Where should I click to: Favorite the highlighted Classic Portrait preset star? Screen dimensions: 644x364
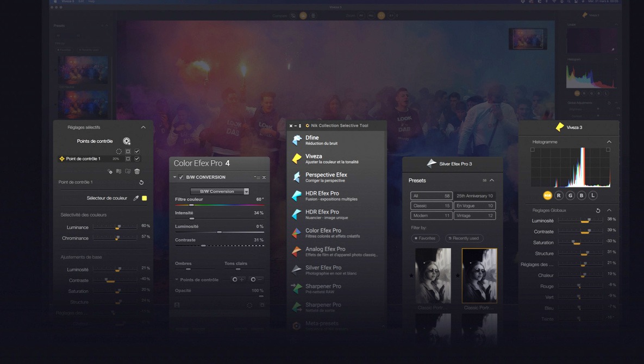(458, 276)
